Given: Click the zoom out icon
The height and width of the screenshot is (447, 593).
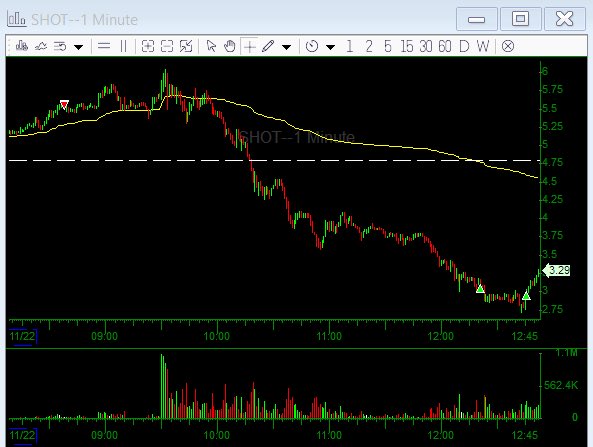Looking at the screenshot, I should pos(167,46).
